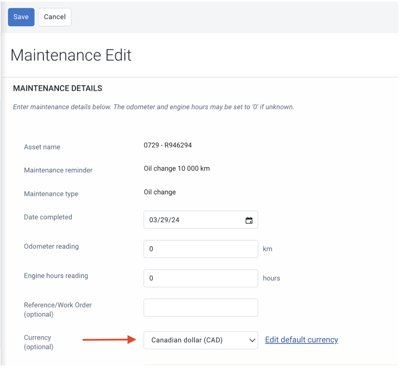Viewport: 400px width, 368px height.
Task: Open the Edit default currency link
Action: 302,340
